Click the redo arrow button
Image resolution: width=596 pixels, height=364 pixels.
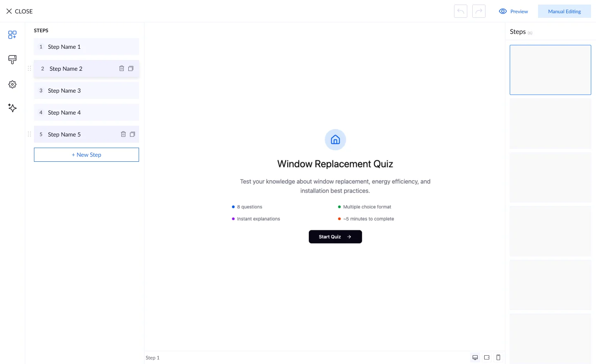click(479, 11)
